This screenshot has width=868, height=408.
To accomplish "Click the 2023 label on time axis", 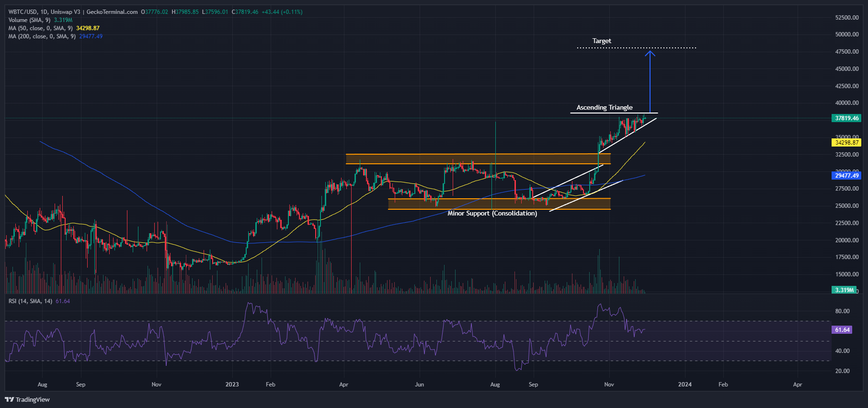I will tap(232, 385).
